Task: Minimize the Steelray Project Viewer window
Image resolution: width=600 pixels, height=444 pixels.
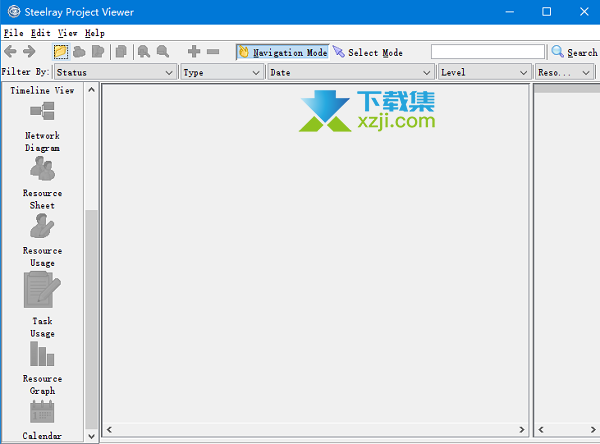Action: point(509,12)
